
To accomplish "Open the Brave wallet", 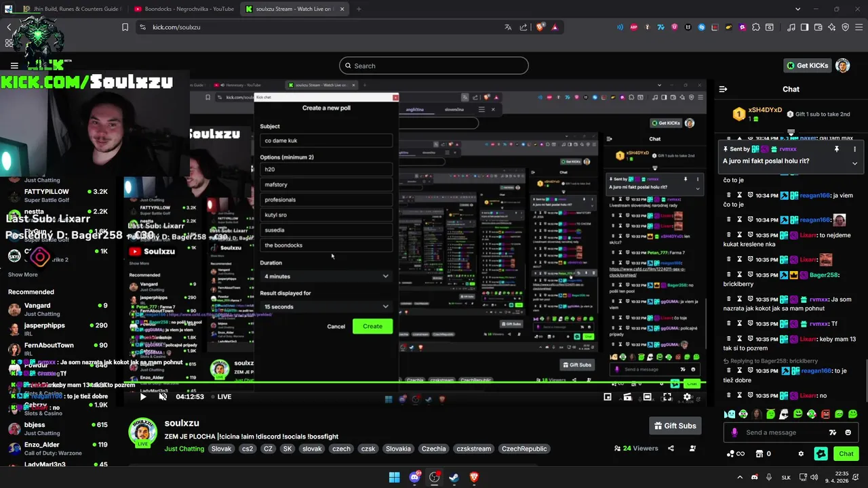I will (x=818, y=27).
